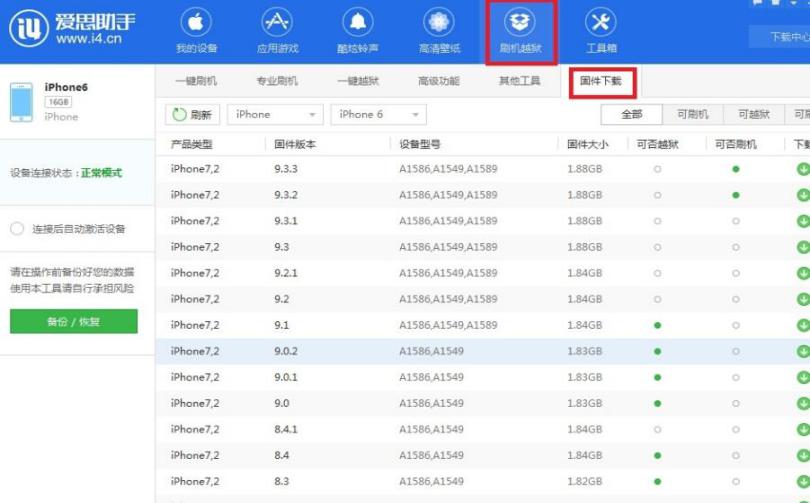Click flashable indicator dot for 9.3.3
The height and width of the screenshot is (503, 810).
click(736, 169)
